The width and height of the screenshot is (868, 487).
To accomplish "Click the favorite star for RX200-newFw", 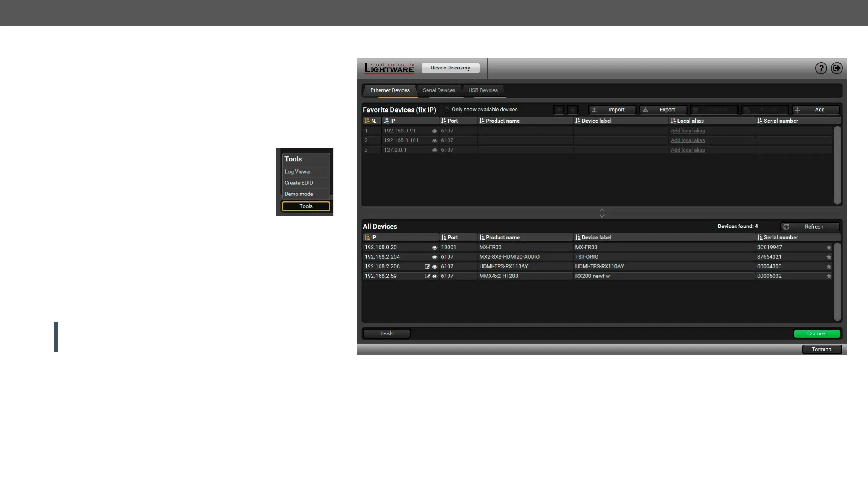I will click(829, 276).
